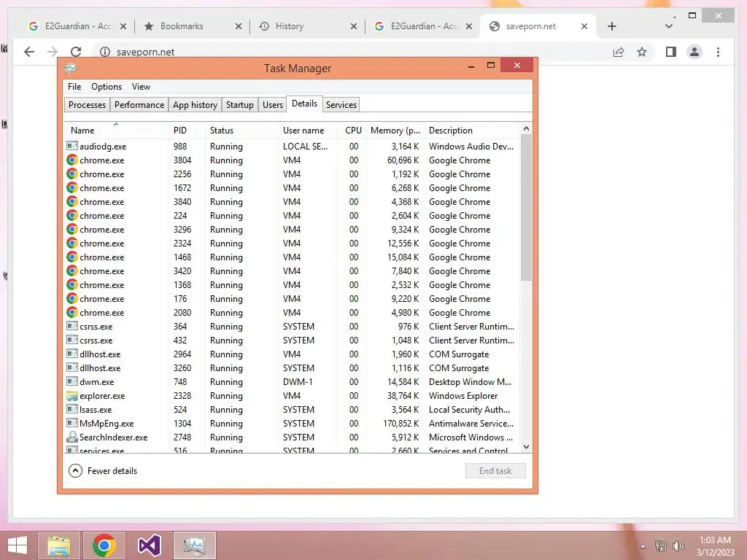747x560 pixels.
Task: Open Task Manager File menu
Action: [x=74, y=87]
